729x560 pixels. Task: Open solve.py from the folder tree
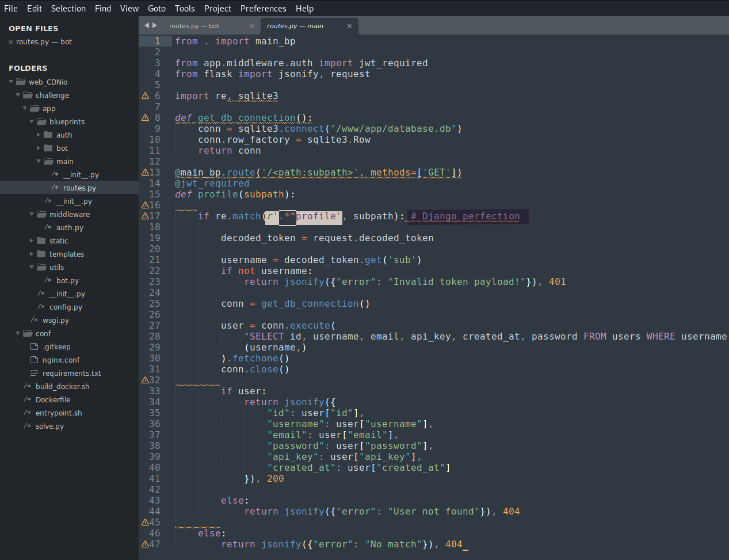click(49, 426)
